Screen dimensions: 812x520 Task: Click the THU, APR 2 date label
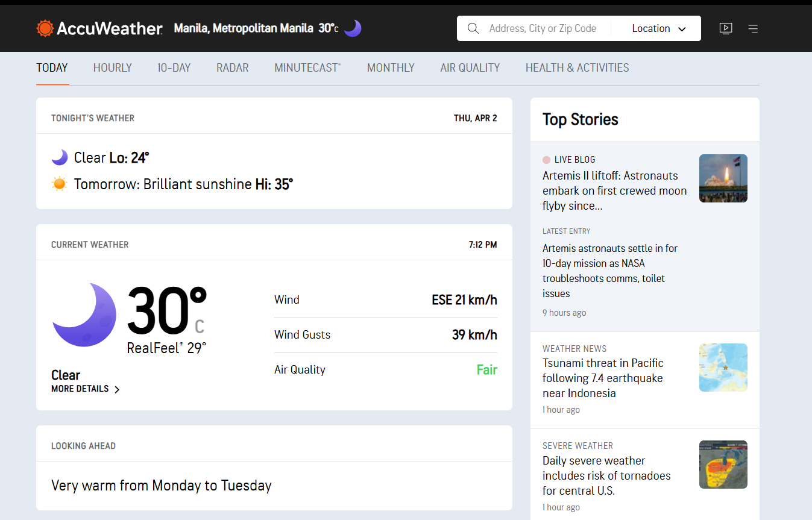(x=476, y=118)
